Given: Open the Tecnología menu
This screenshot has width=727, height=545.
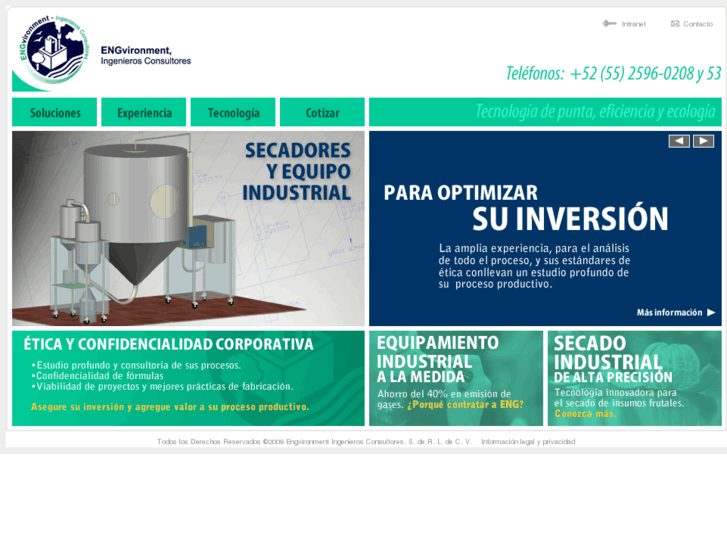Looking at the screenshot, I should coord(233,112).
